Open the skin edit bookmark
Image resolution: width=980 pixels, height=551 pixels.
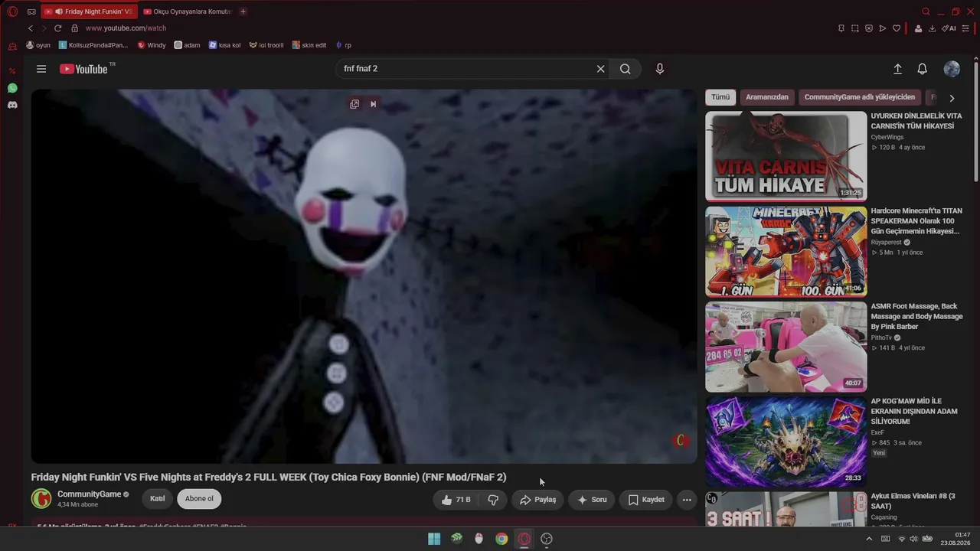[309, 45]
